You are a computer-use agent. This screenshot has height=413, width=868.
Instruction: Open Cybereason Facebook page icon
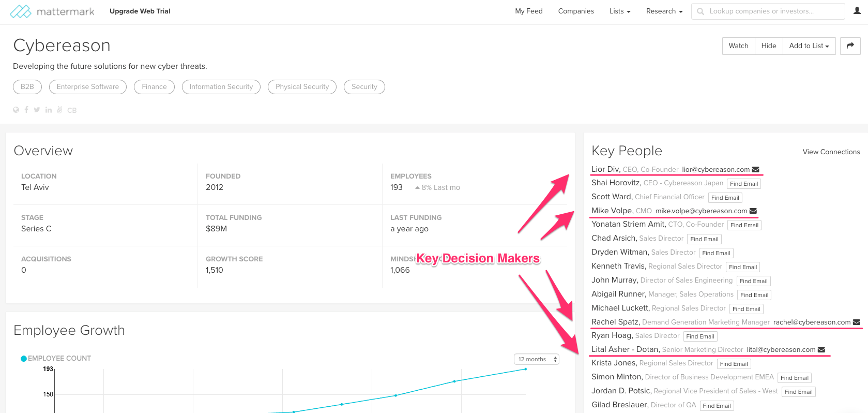coord(26,110)
